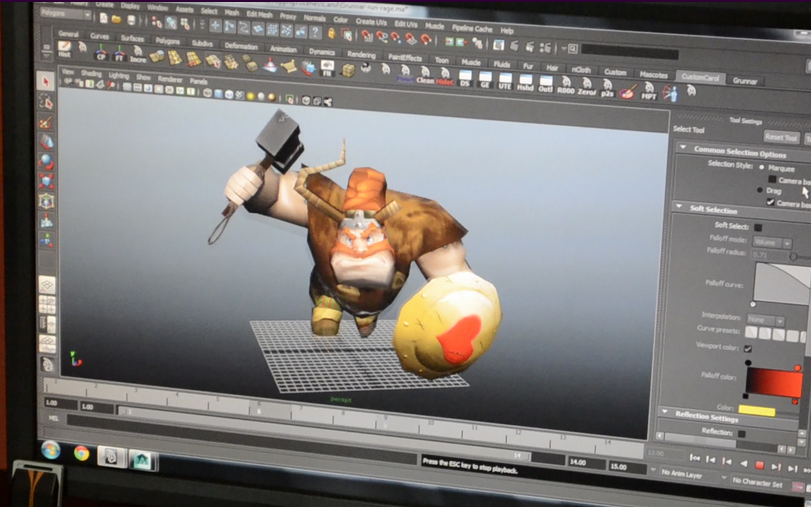Collapse the Reflection Settings section
The image size is (812, 507).
coord(664,412)
